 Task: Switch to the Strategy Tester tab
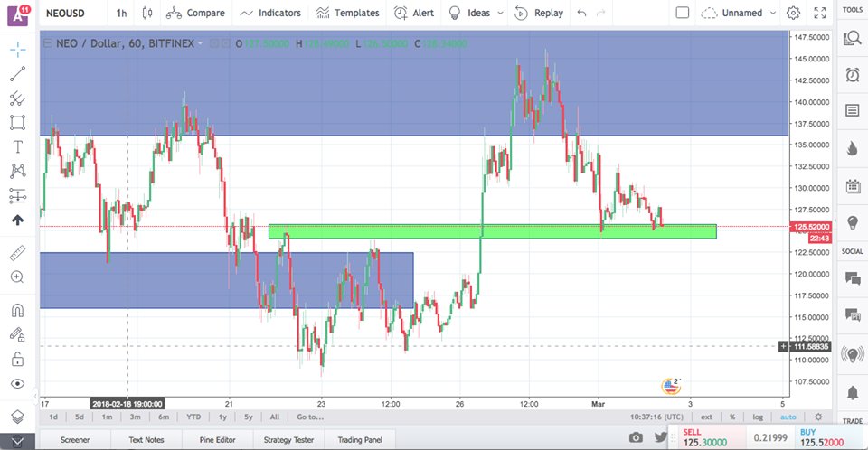click(289, 439)
